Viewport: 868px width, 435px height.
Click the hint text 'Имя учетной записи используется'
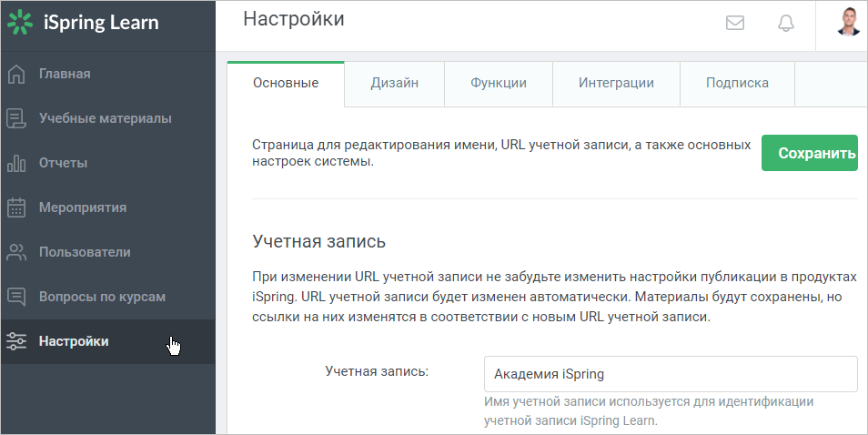pyautogui.click(x=649, y=411)
